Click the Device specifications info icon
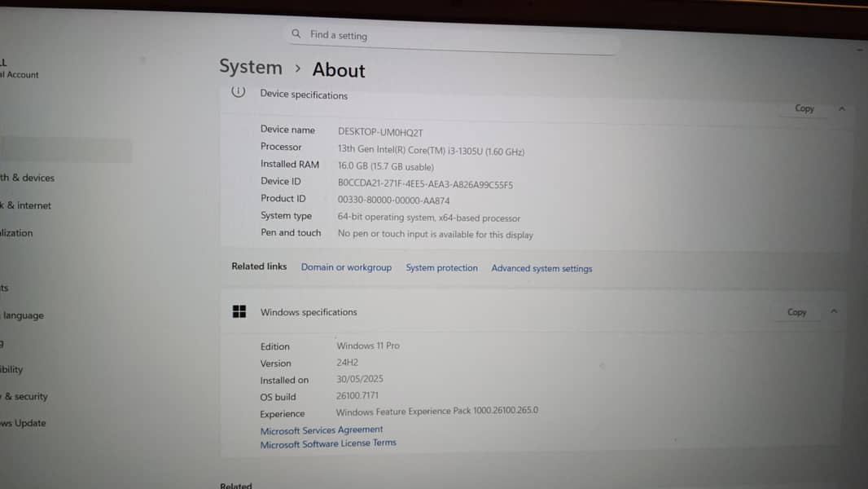This screenshot has height=489, width=868. coord(238,92)
